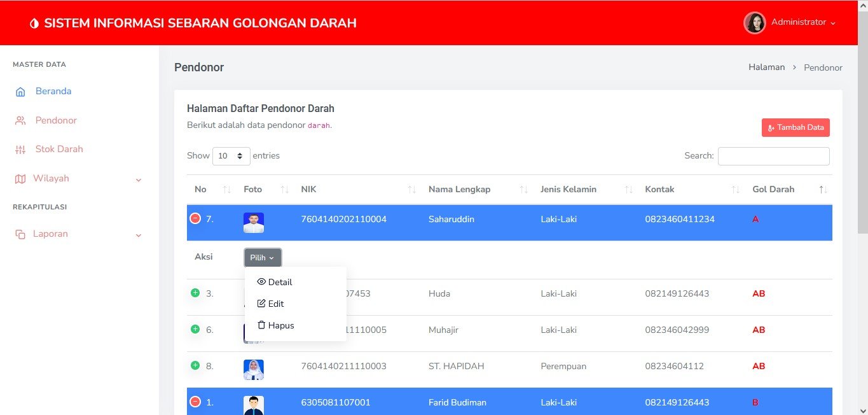Viewport: 868px width, 415px height.
Task: Focus the Search input field
Action: [x=773, y=156]
